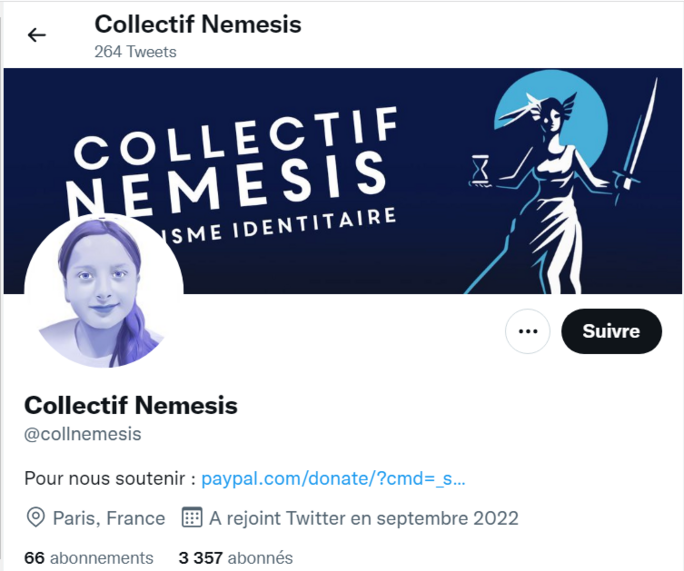684x571 pixels.
Task: Open the 3 357 abonnés followers list
Action: (x=236, y=557)
